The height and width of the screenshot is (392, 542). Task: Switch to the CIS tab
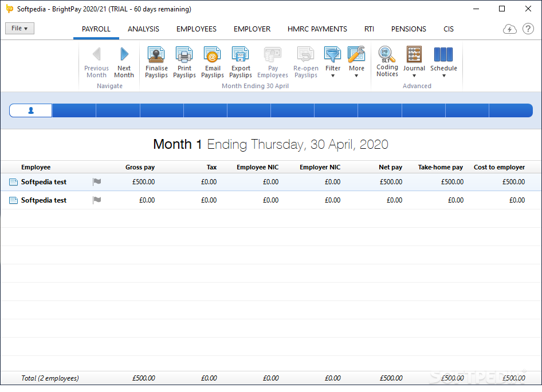(449, 29)
